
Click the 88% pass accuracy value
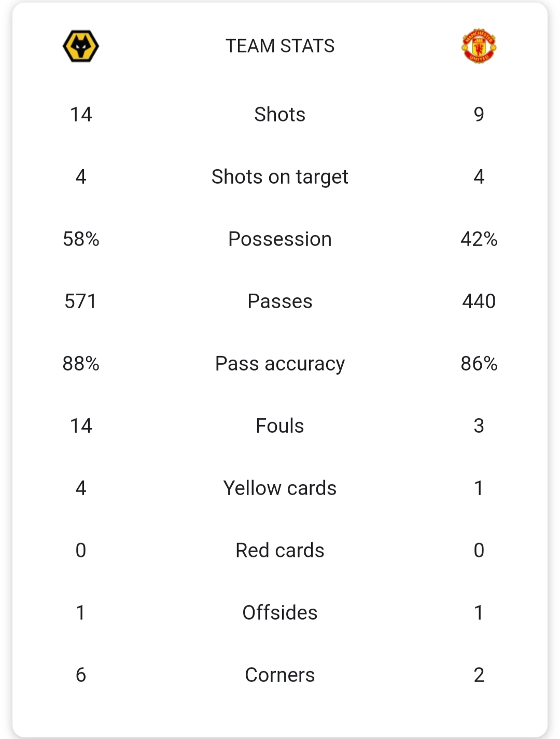(81, 364)
